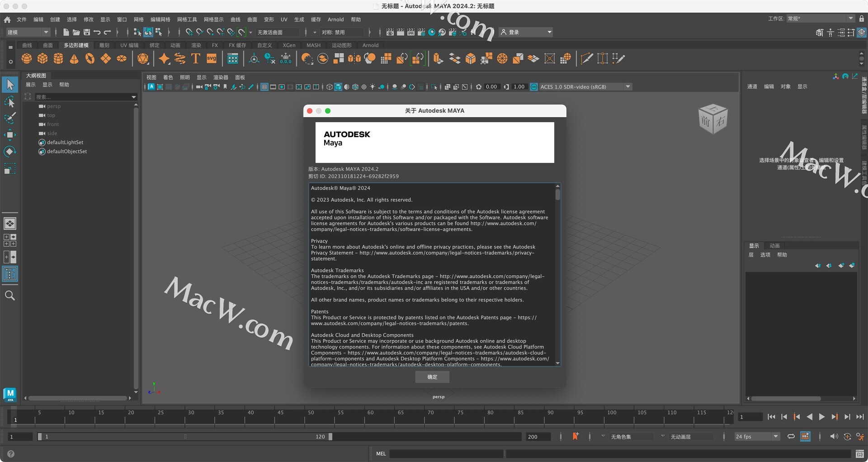868x462 pixels.
Task: Select the Scale tool in toolbox
Action: (x=9, y=168)
